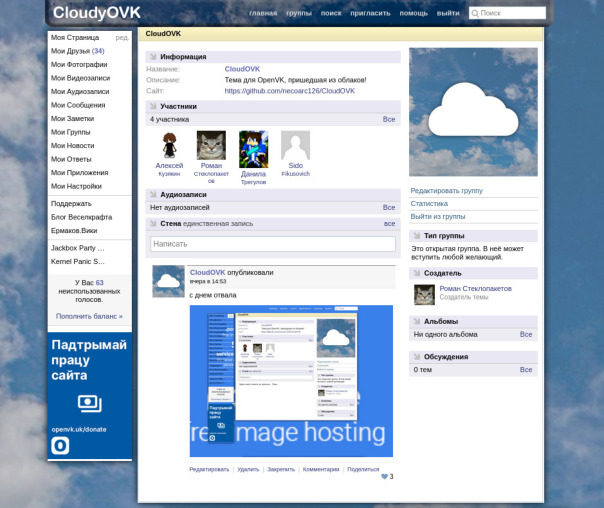
Task: Click Все in participants row
Action: point(389,119)
